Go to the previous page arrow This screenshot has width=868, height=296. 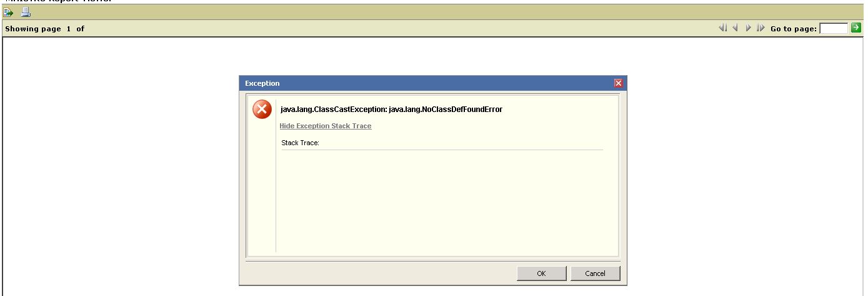pos(736,28)
